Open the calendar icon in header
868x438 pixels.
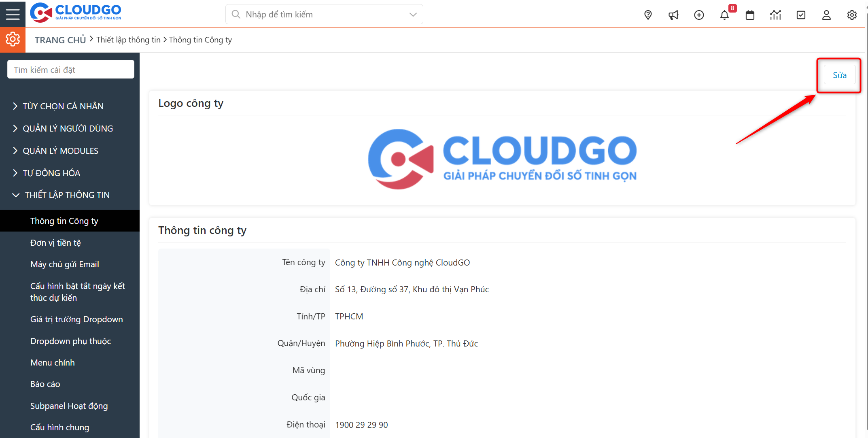click(x=750, y=15)
